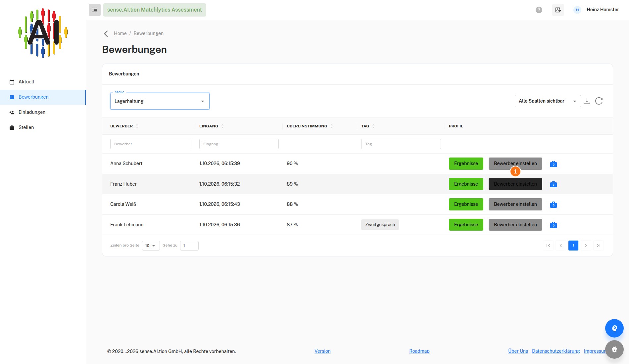Open Anna Schubert's blue profile briefcase icon

click(x=554, y=164)
